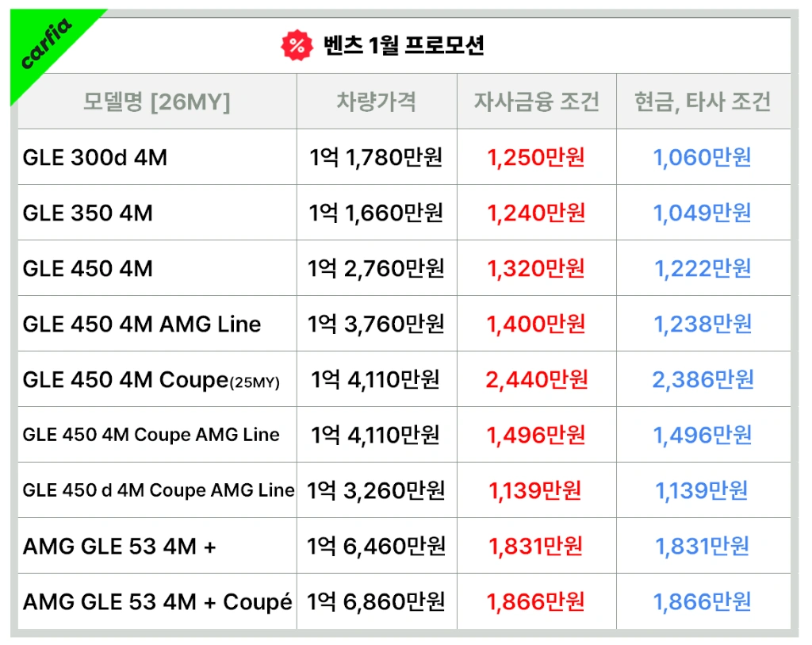This screenshot has height=645, width=812.
Task: Select the GLE 450 4M AMG Line row name
Action: click(142, 324)
